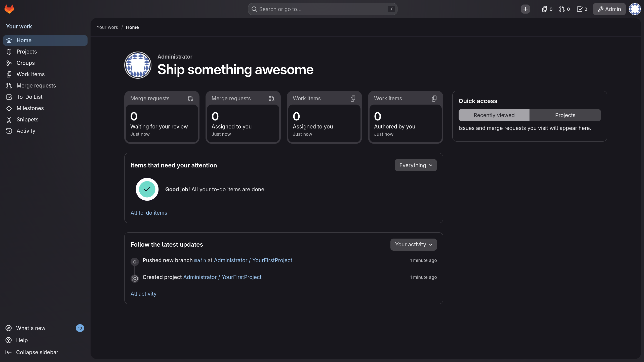Screen dimensions: 644x362
Task: Click icon on Work items Assigned to you card
Action: click(x=353, y=99)
